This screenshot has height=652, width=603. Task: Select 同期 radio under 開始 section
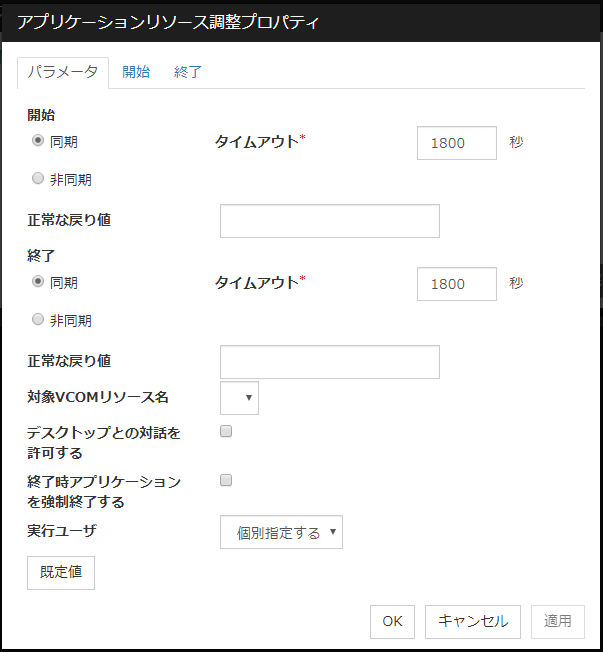39,141
